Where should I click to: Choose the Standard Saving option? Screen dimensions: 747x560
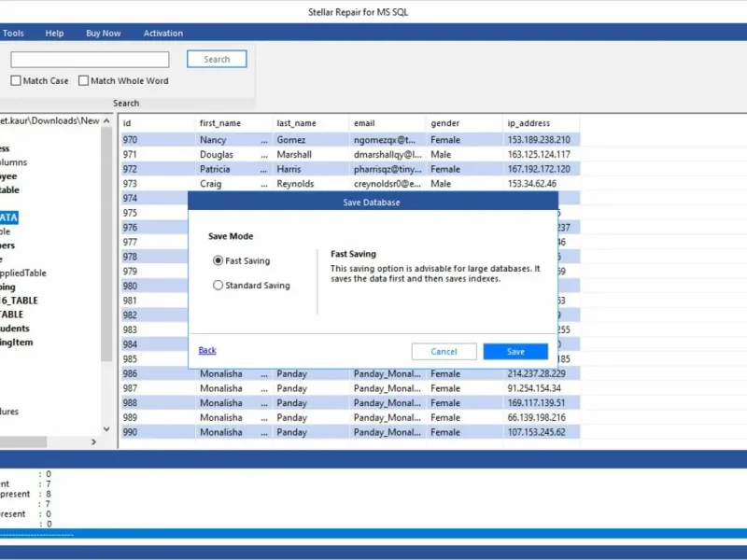tap(218, 286)
